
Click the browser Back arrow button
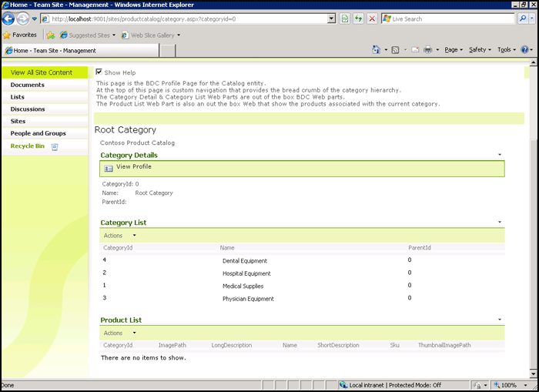[9, 18]
